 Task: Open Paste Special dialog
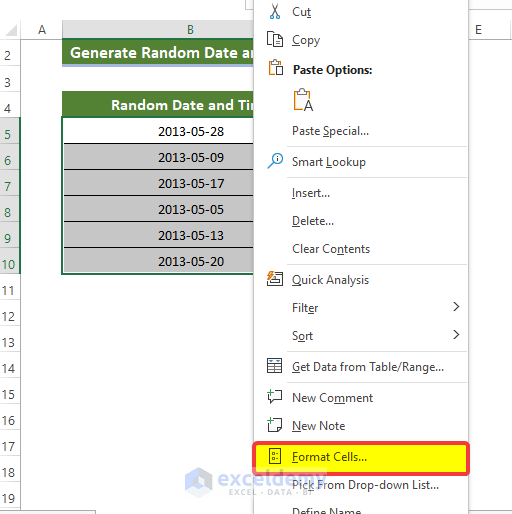coord(361,131)
